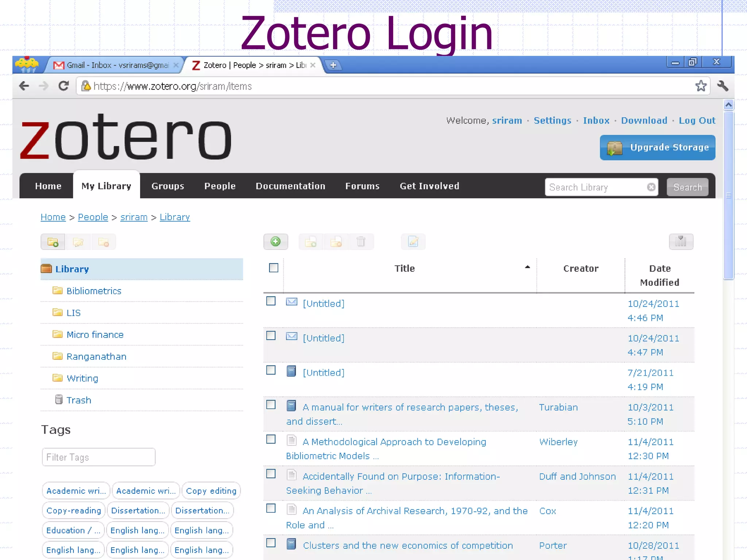Click the edit item pencil icon
747x560 pixels.
[x=413, y=242]
